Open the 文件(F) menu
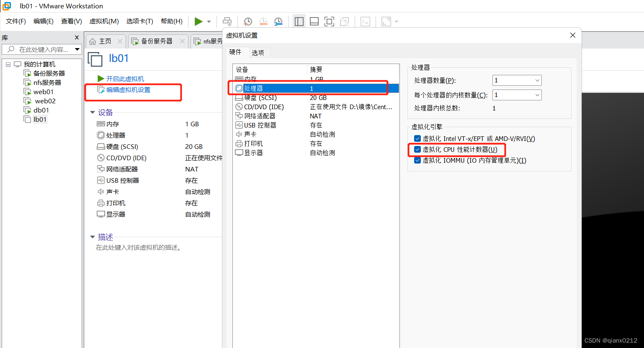The width and height of the screenshot is (644, 348). 16,21
